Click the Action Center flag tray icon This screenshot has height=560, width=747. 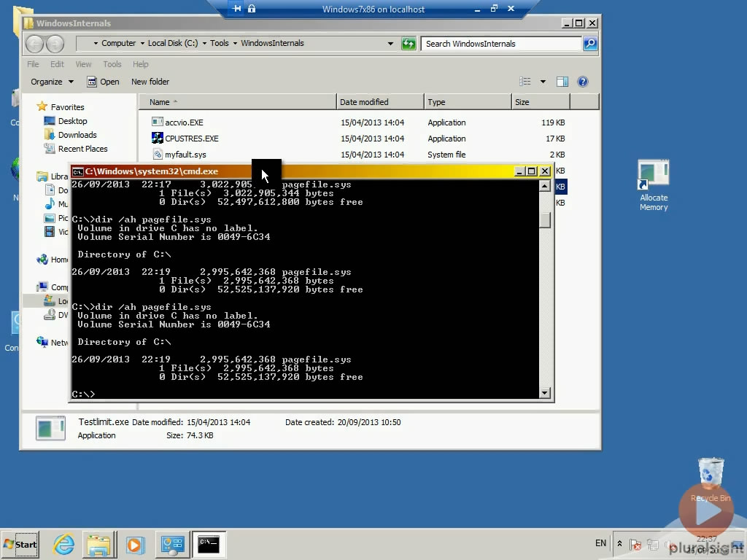(635, 544)
